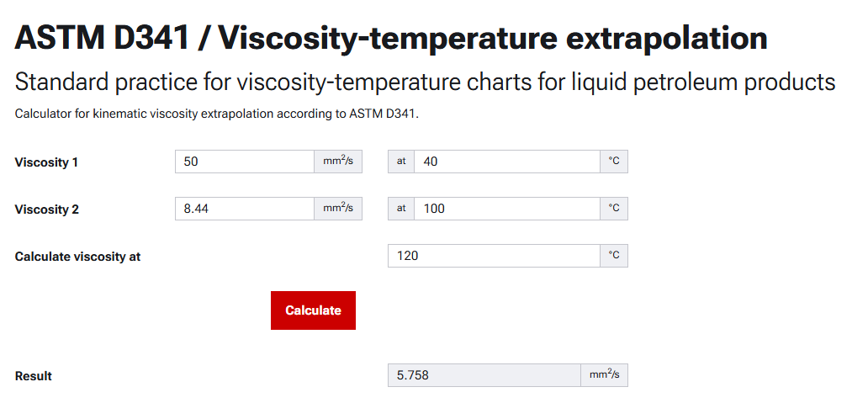Select the Viscosity 2 label
This screenshot has width=868, height=403.
click(x=46, y=209)
